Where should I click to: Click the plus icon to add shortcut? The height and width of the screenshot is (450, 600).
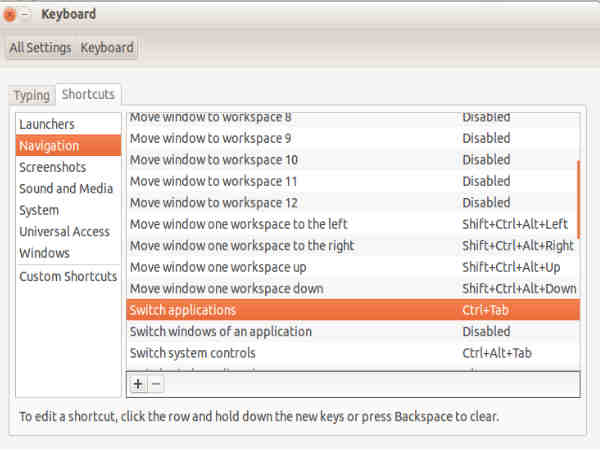pos(138,384)
